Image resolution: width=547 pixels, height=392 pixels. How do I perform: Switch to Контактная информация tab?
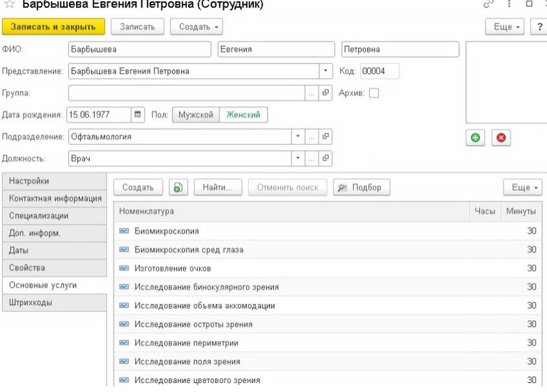pyautogui.click(x=55, y=199)
